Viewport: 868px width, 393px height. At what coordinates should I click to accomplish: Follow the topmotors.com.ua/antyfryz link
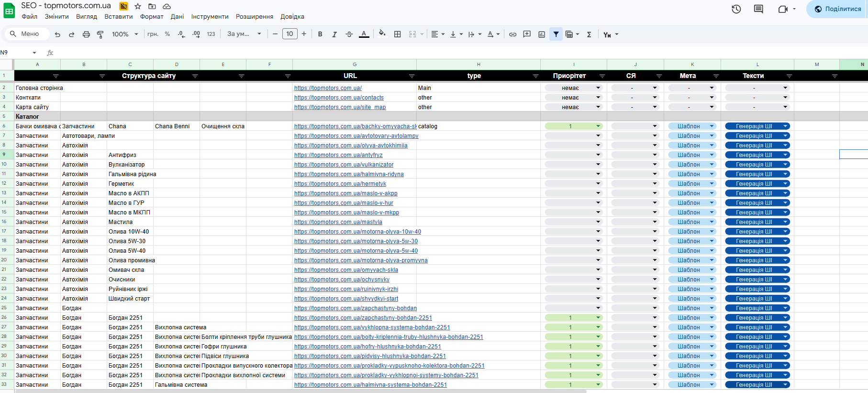click(338, 155)
